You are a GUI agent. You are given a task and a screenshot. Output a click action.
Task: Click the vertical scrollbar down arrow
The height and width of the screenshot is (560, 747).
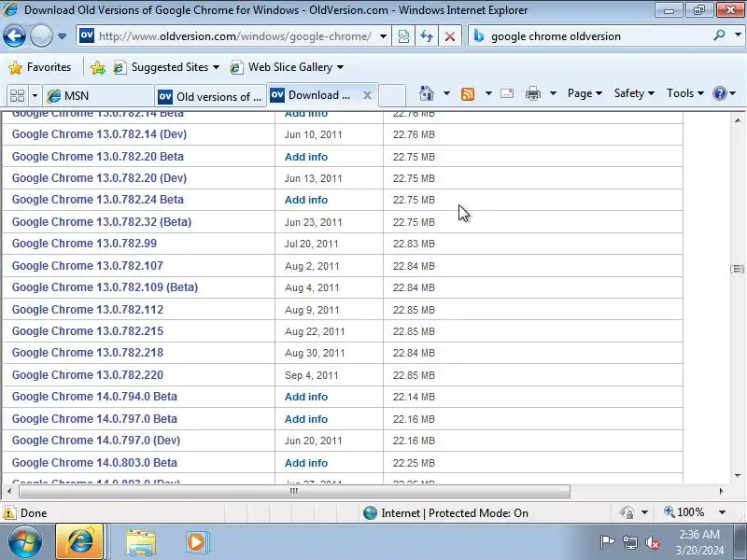tap(738, 476)
